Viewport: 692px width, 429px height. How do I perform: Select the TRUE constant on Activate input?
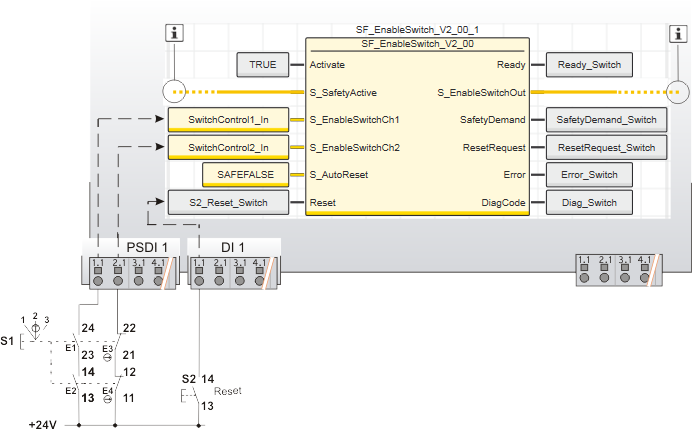[263, 66]
